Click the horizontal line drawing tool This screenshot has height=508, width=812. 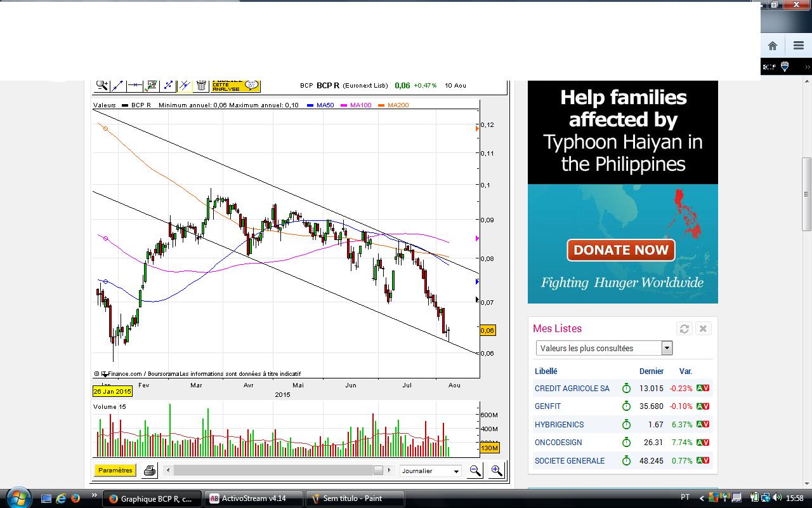pyautogui.click(x=134, y=85)
